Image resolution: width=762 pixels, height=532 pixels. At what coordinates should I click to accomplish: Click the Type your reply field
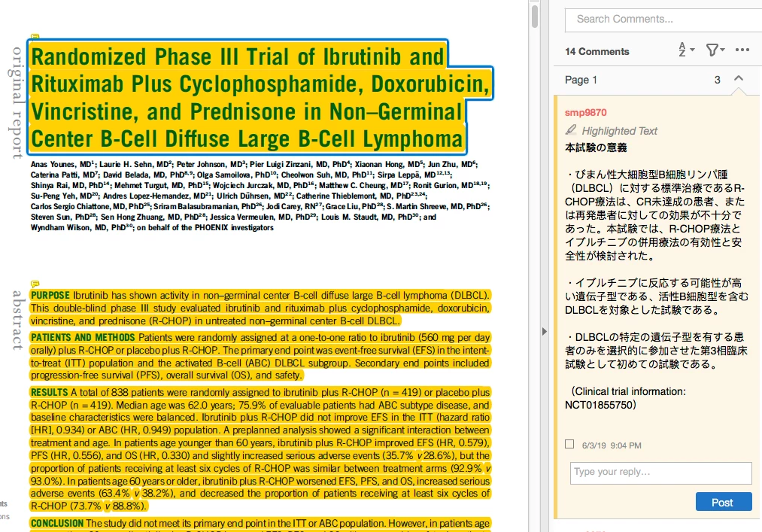(x=661, y=473)
